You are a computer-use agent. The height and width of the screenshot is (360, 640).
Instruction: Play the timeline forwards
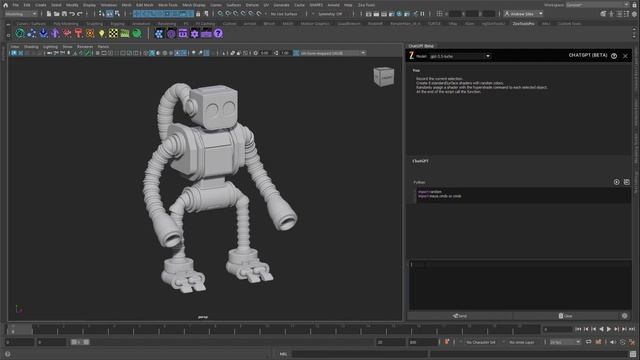[x=609, y=329]
